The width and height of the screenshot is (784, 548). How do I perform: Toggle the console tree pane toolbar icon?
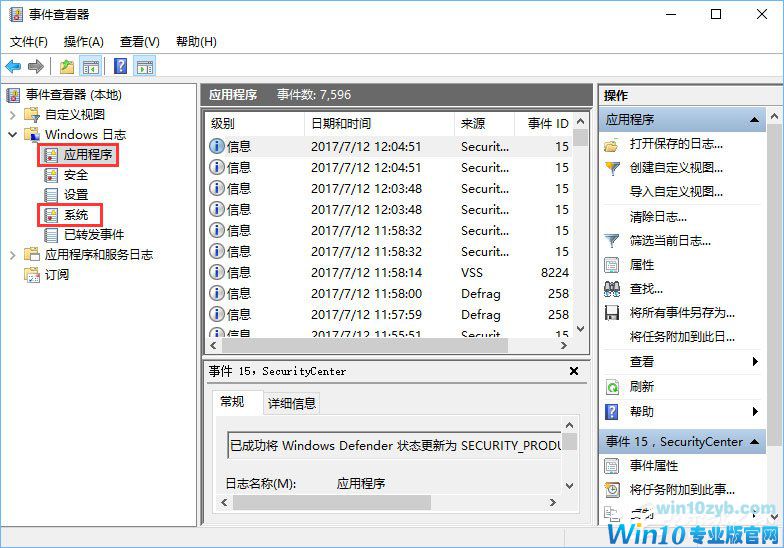(90, 66)
